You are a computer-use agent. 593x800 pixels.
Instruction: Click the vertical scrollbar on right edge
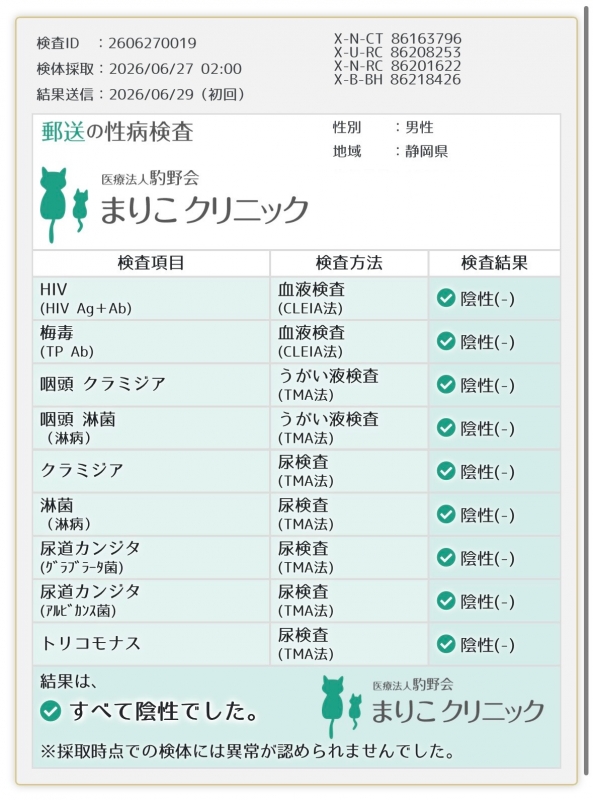tap(586, 393)
